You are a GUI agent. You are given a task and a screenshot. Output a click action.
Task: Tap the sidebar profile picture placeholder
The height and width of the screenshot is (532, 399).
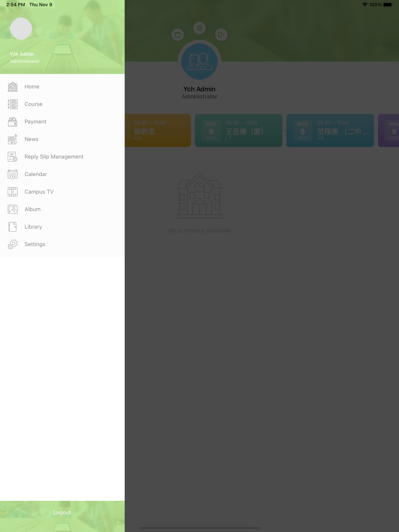(x=21, y=29)
